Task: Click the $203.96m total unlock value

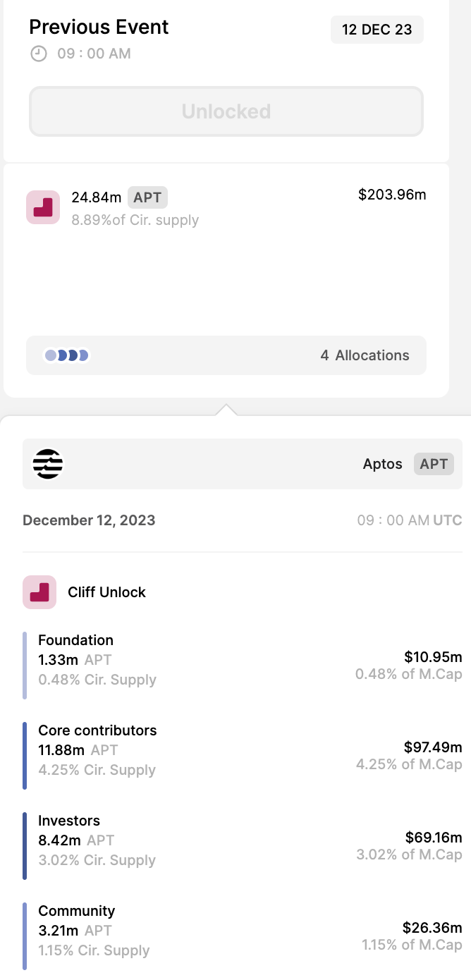Action: [x=392, y=195]
